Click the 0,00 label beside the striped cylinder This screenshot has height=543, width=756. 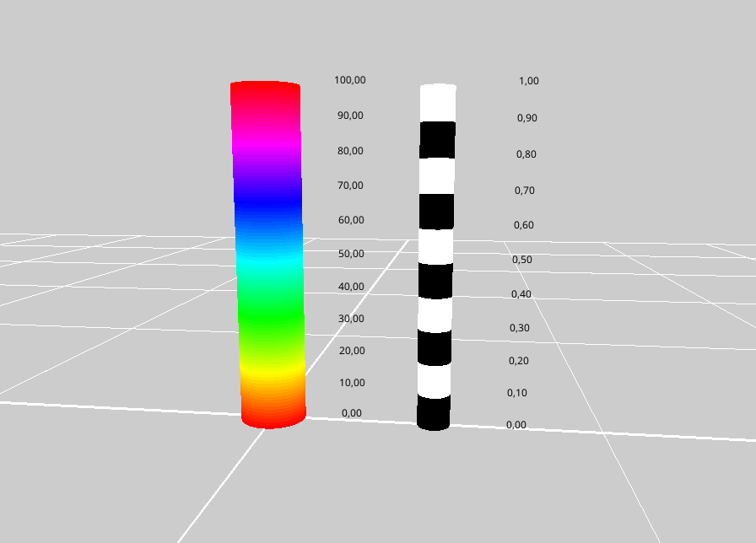click(x=516, y=425)
